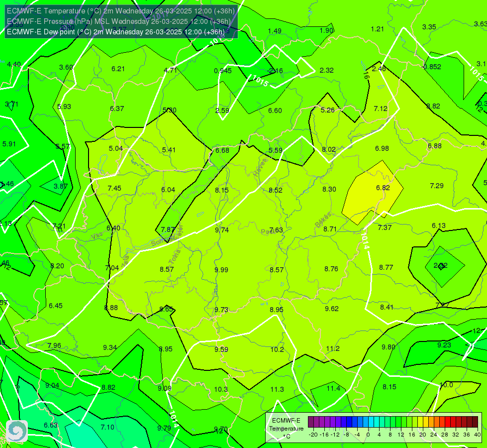Click the 7.45 dew point value
The width and height of the screenshot is (487, 448).
coord(114,188)
